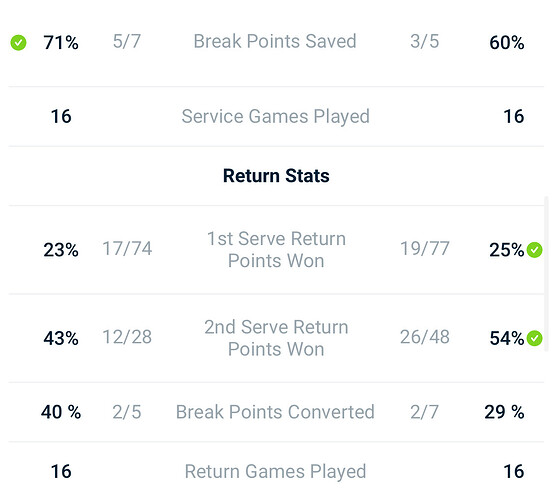Click the vertical scrollbar at the right edge

[x=547, y=274]
